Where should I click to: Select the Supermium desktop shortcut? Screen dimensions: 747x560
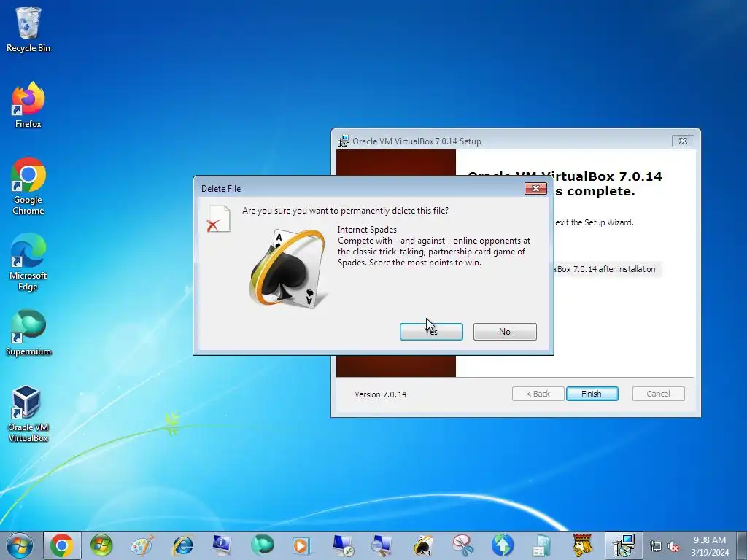[x=28, y=332]
